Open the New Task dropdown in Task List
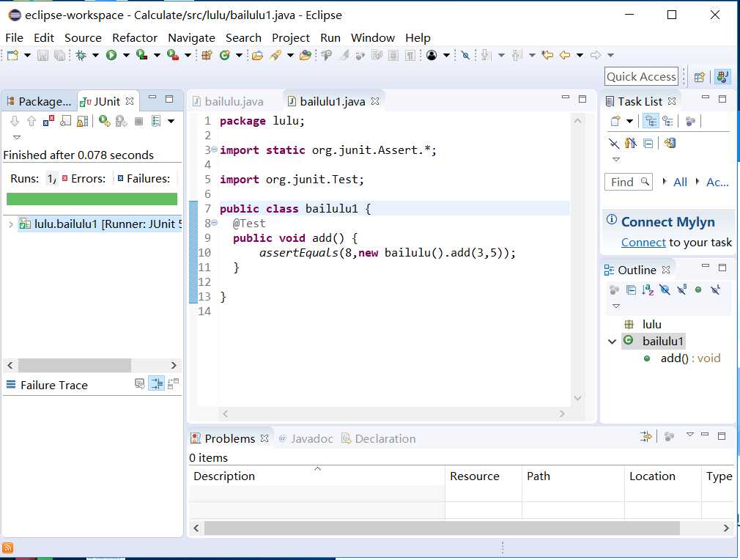 coord(629,122)
